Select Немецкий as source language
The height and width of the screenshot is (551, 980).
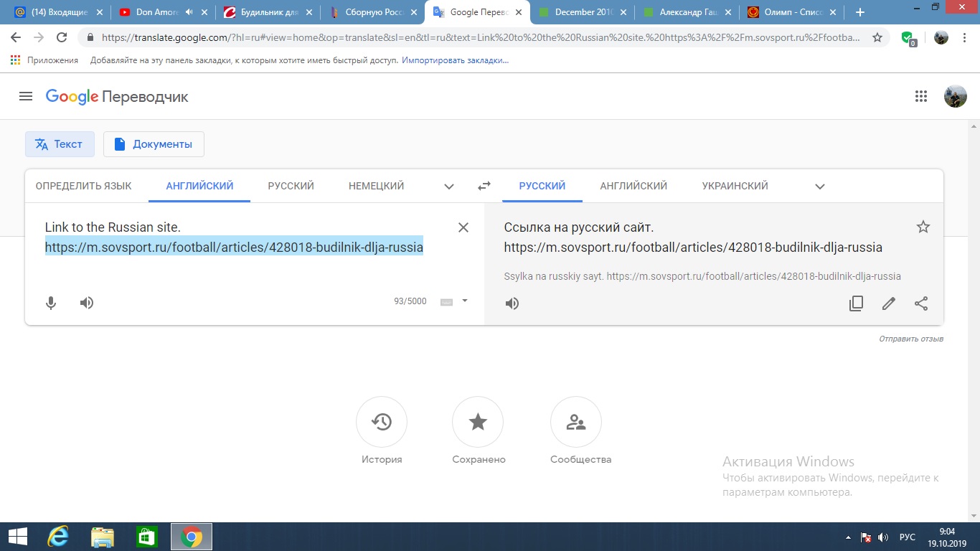(x=376, y=186)
